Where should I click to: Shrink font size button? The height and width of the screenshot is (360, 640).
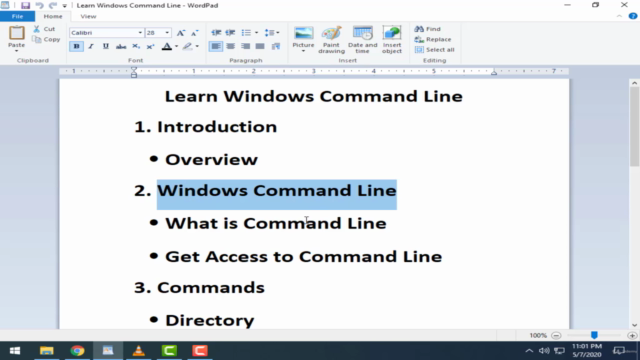195,33
